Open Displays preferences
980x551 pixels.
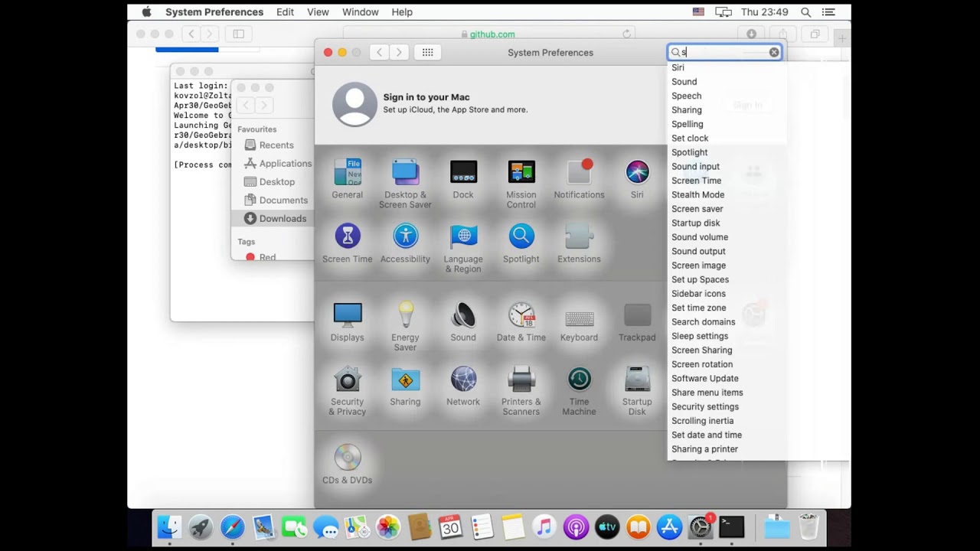point(348,315)
